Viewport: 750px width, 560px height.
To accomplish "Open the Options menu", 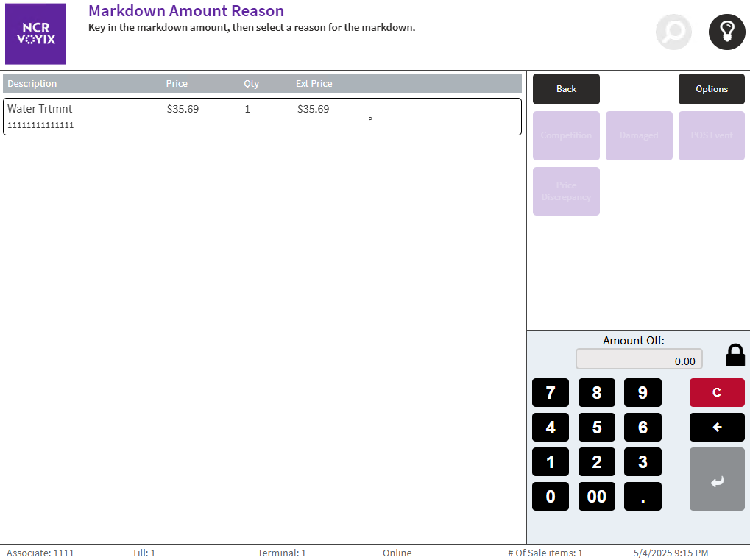I will coord(711,89).
